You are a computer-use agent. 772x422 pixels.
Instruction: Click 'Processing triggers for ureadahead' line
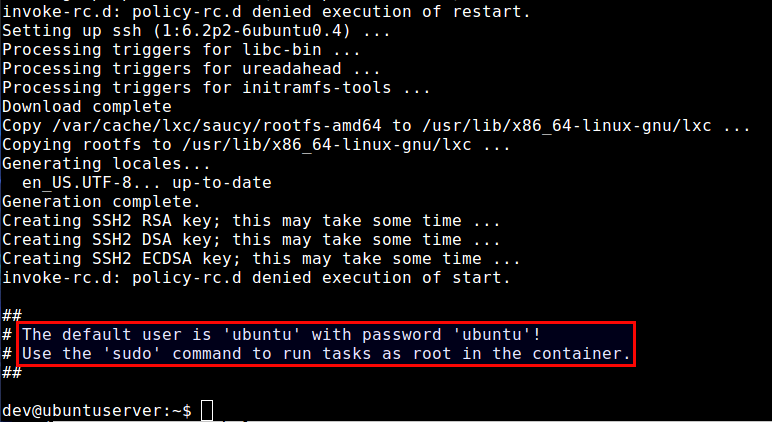point(191,68)
